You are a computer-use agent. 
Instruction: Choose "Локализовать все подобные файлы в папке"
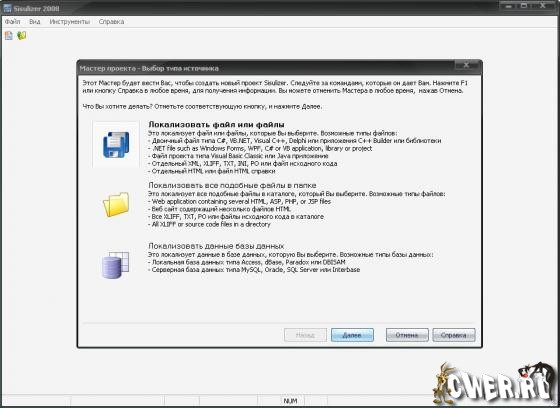pos(232,185)
